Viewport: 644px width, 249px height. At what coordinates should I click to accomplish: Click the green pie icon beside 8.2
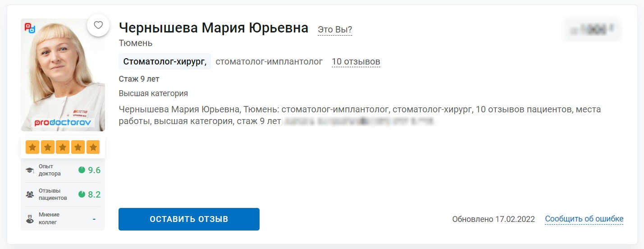82,194
